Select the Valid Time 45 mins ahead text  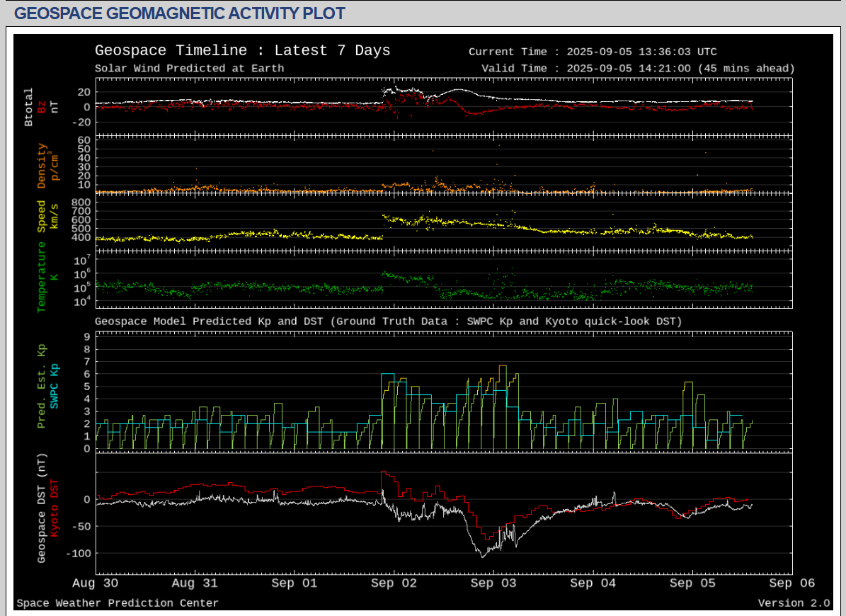638,68
